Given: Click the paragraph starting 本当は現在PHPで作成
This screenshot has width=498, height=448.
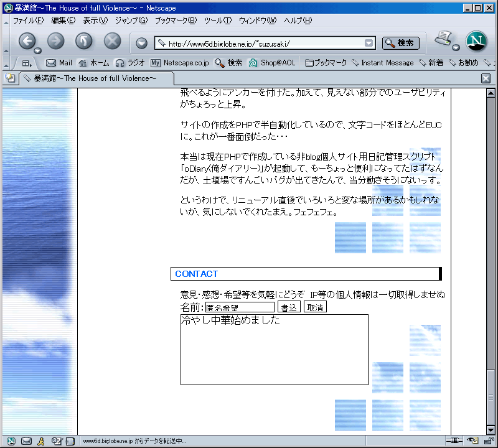Looking at the screenshot, I should pyautogui.click(x=312, y=168).
